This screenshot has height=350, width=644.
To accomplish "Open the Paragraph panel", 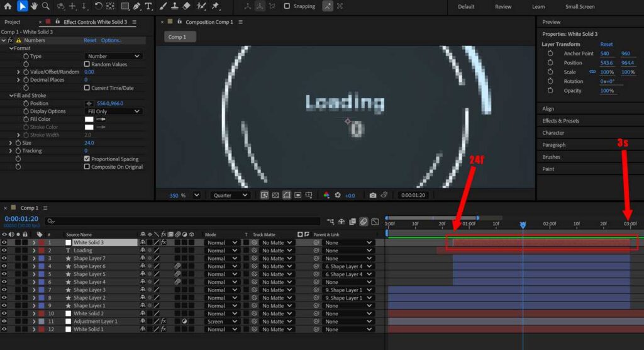I will point(553,145).
